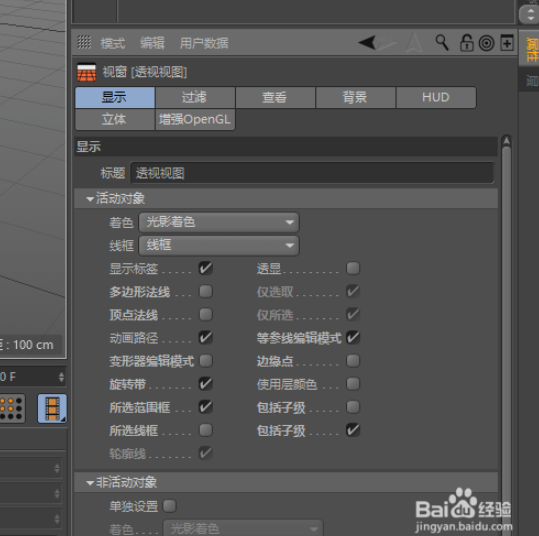Click the viewport icon beside 视窗
The height and width of the screenshot is (536, 539).
[87, 72]
